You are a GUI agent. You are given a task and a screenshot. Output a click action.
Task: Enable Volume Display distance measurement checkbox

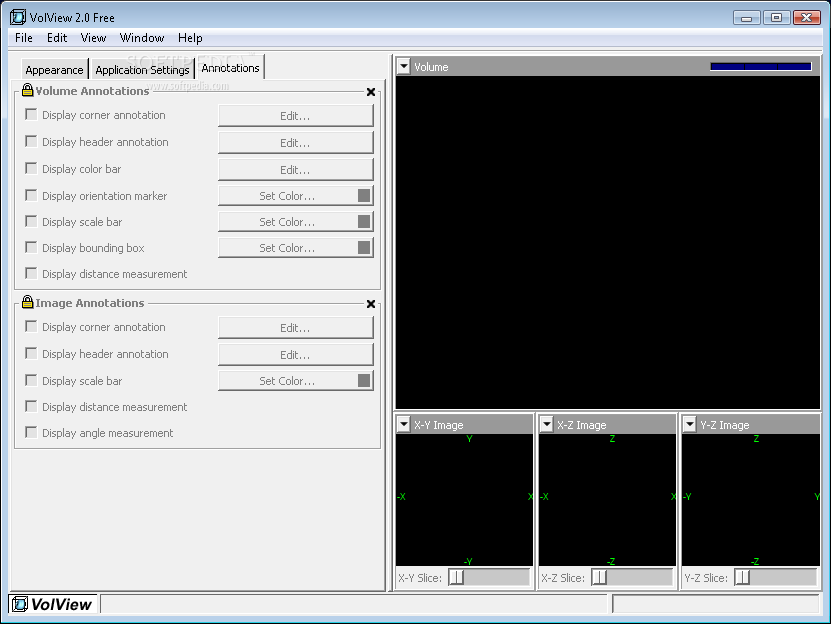(31, 274)
